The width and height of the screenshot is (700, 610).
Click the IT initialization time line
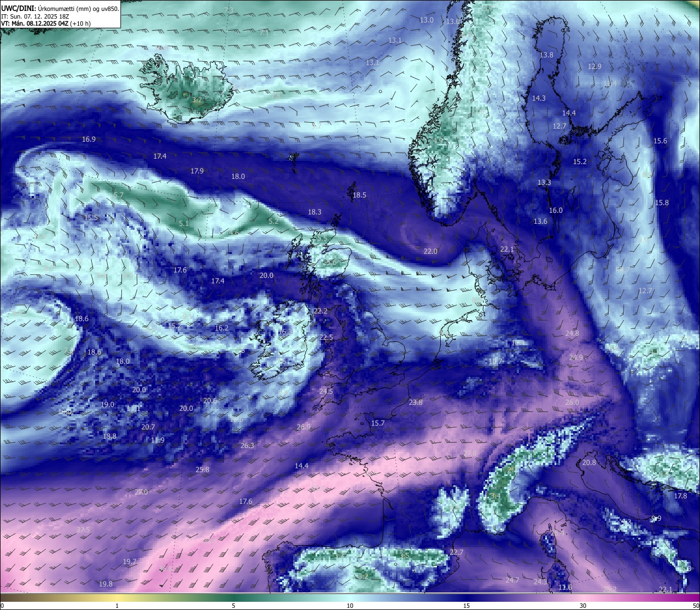(34, 16)
